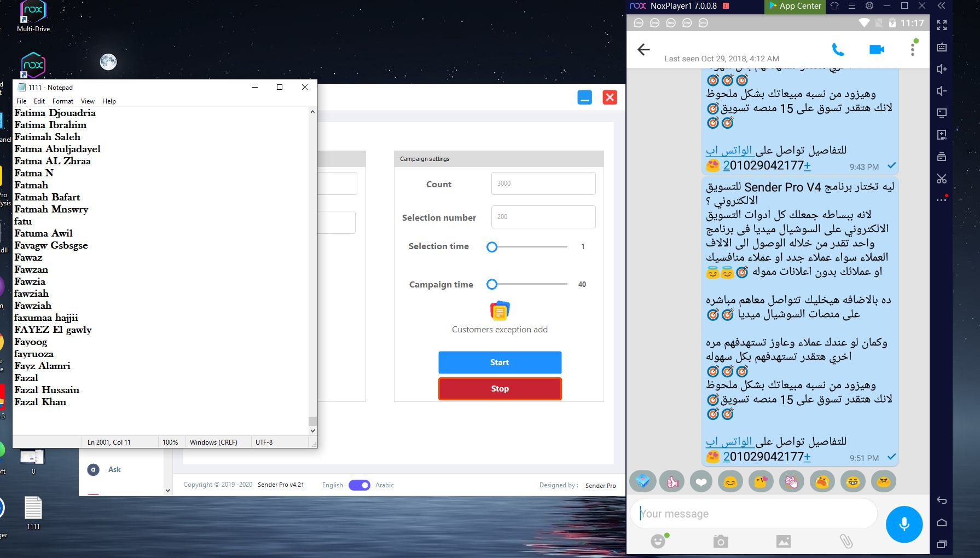Send the clapping hands quick reaction
The width and height of the screenshot is (980, 558).
(x=791, y=481)
